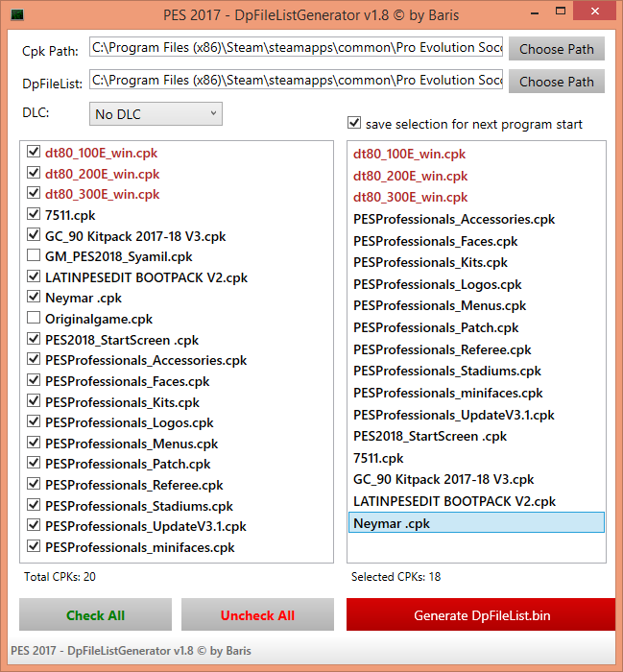
Task: Click Choose Path button for Cpk Path
Action: 557,49
